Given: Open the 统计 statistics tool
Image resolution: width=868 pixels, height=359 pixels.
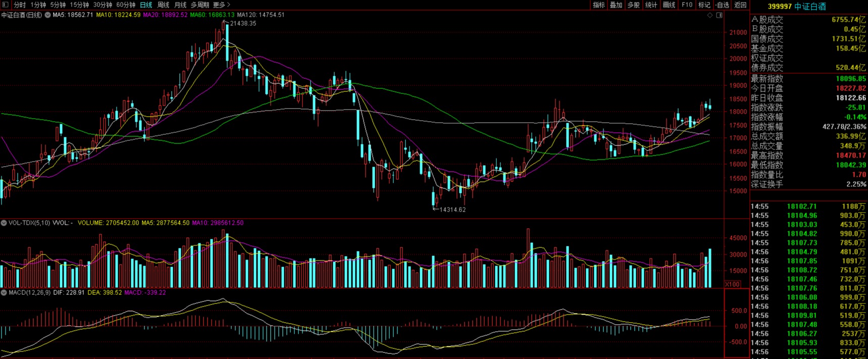Looking at the screenshot, I should pos(651,5).
